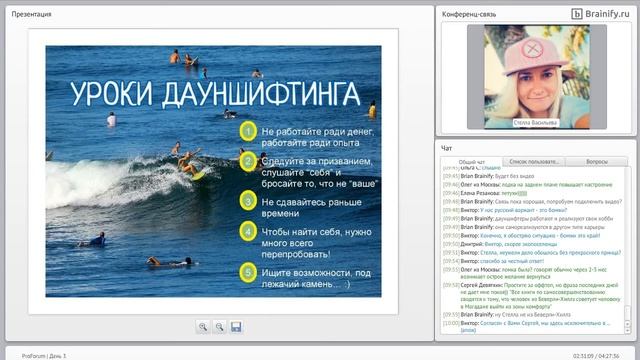Click numbered bullet 3 on the slide

click(248, 201)
